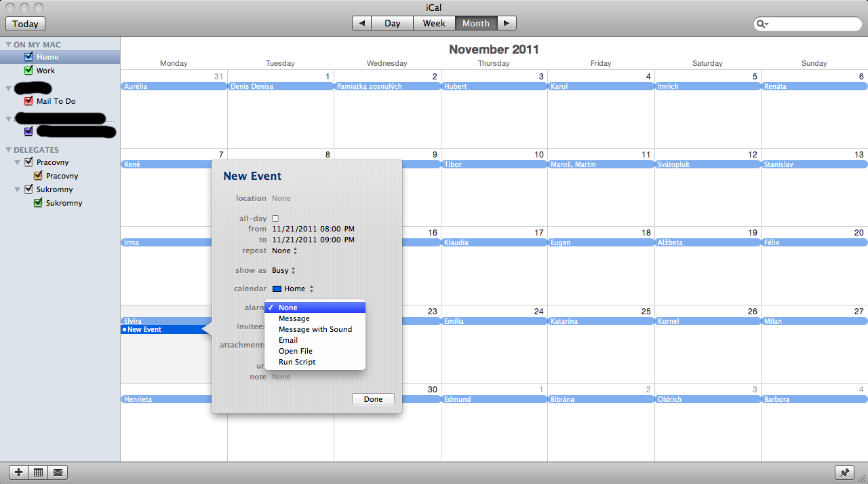Go to previous month arrow
868x484 pixels.
tap(362, 23)
